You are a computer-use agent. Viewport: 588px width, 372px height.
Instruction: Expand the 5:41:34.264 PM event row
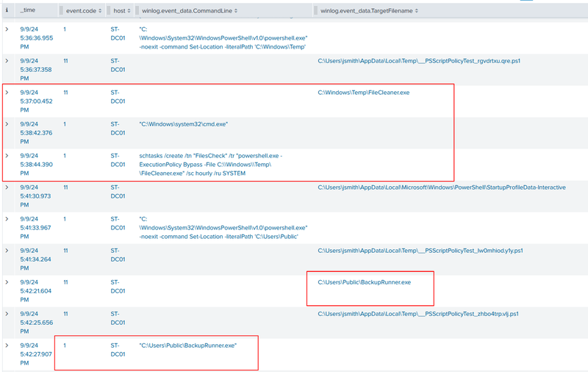pyautogui.click(x=7, y=250)
